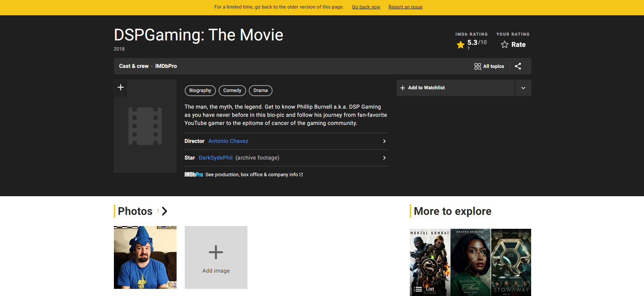Open the Stowaway poster

[x=511, y=262]
